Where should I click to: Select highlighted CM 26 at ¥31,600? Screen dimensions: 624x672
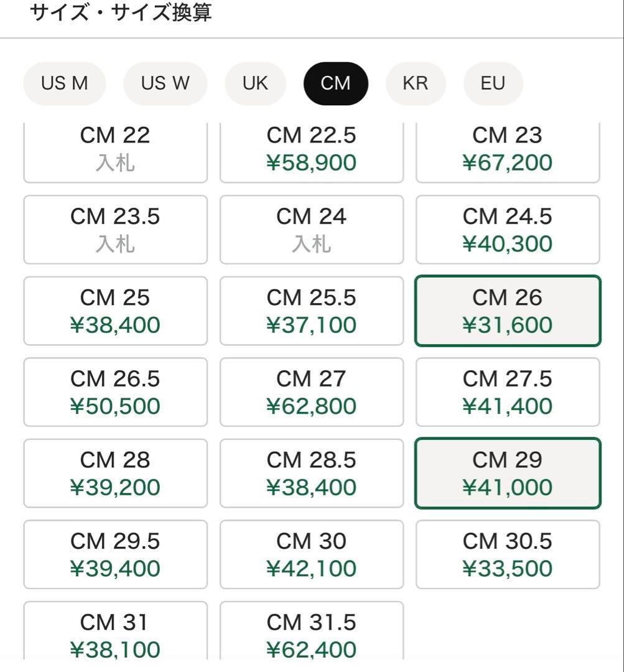click(x=507, y=310)
